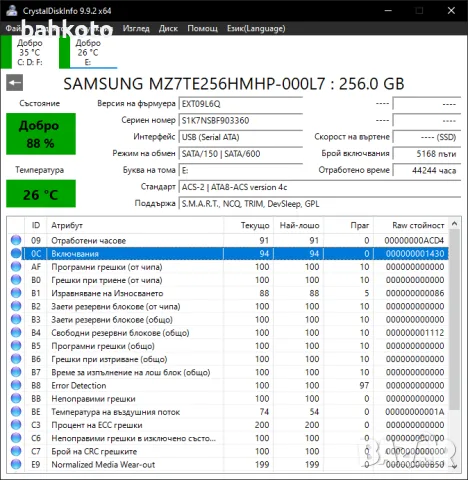Click status circle for B3 attribute row

pos(16,319)
